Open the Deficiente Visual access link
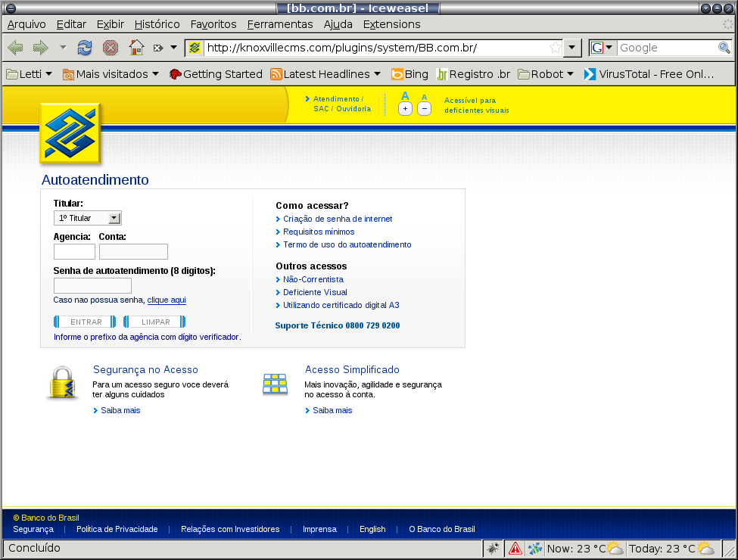Image resolution: width=738 pixels, height=560 pixels. pos(315,292)
